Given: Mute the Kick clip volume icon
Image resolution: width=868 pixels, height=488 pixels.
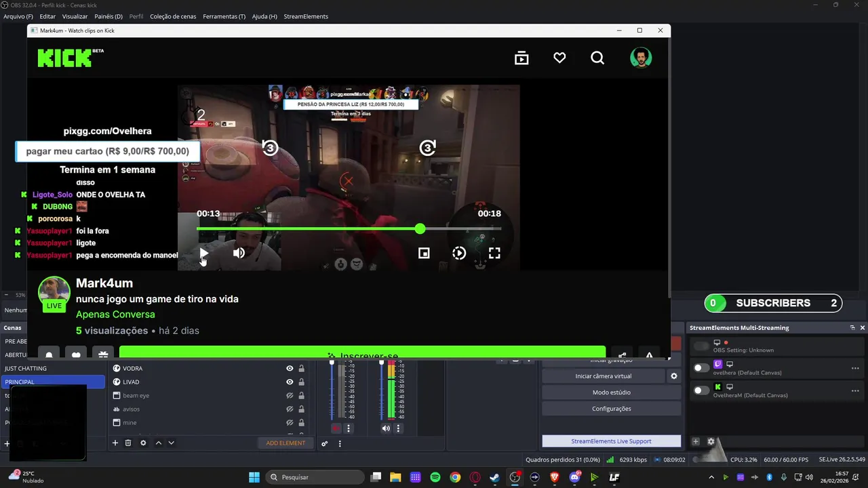Looking at the screenshot, I should [239, 253].
